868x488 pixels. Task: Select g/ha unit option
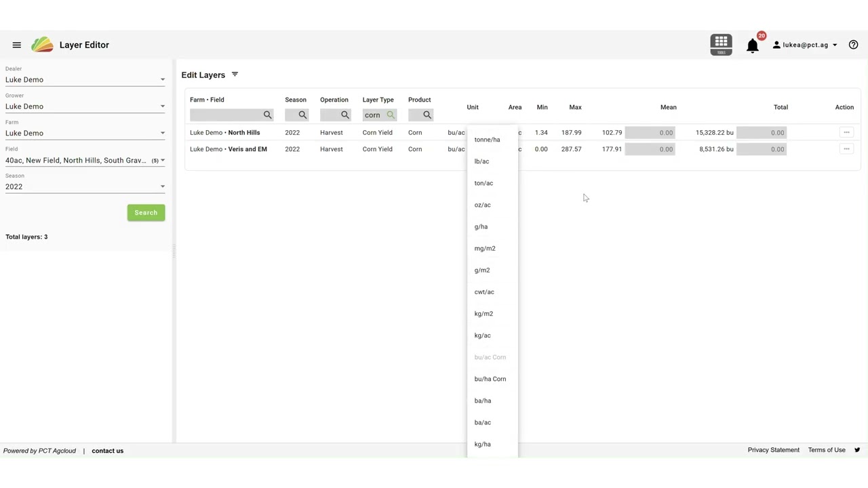(492, 226)
